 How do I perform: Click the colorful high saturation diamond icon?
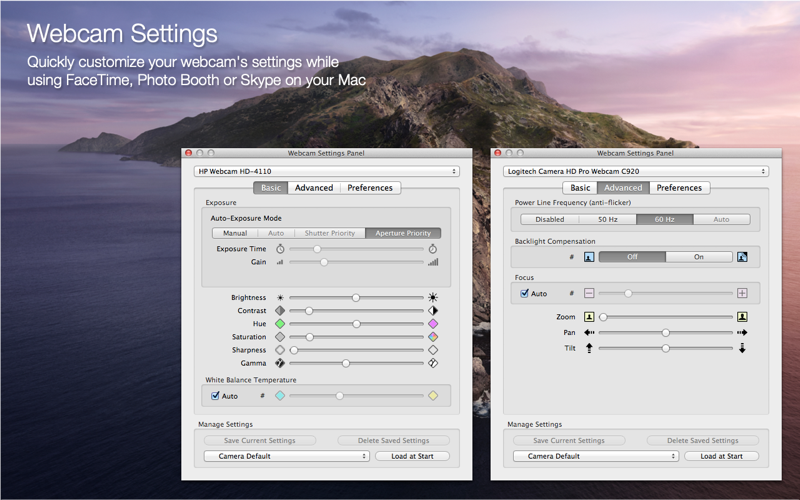click(x=433, y=337)
